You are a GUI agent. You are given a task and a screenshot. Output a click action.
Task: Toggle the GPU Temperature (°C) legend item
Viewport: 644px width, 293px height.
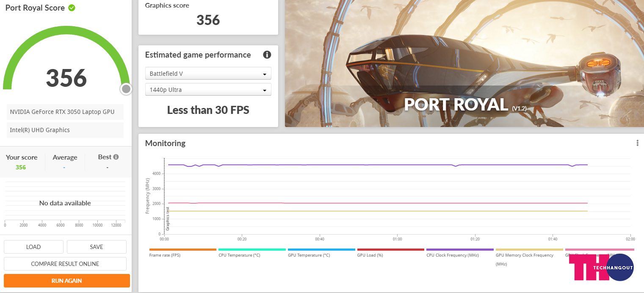click(x=321, y=252)
